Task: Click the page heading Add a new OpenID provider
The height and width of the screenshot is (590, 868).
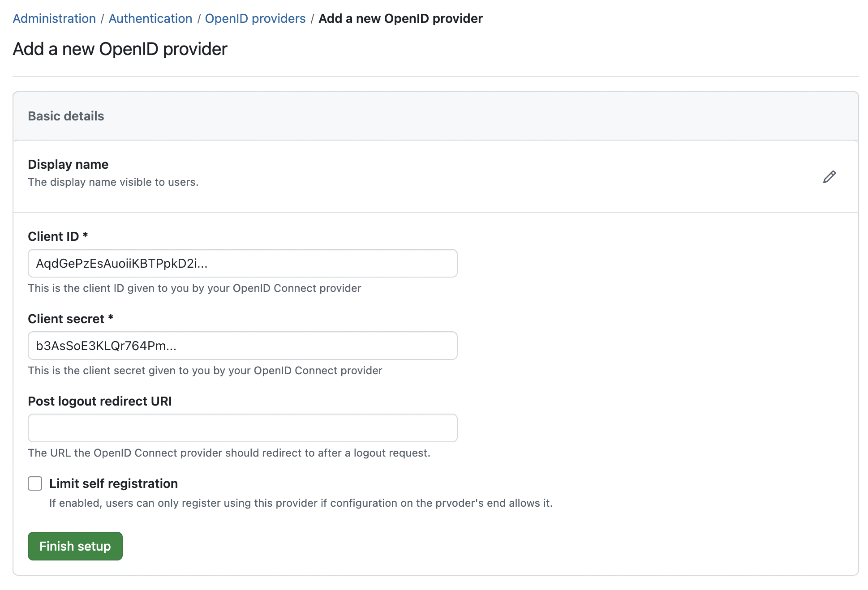Action: (120, 49)
